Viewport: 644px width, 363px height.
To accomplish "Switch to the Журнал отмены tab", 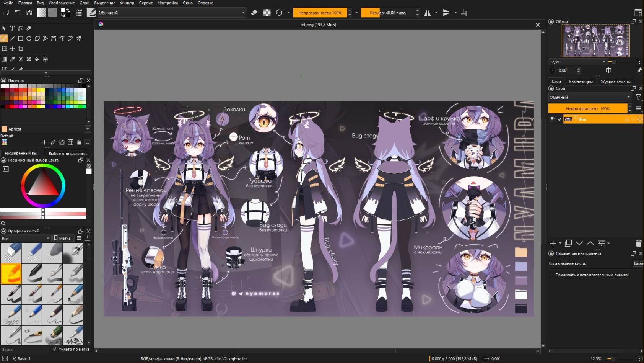I will click(x=615, y=82).
